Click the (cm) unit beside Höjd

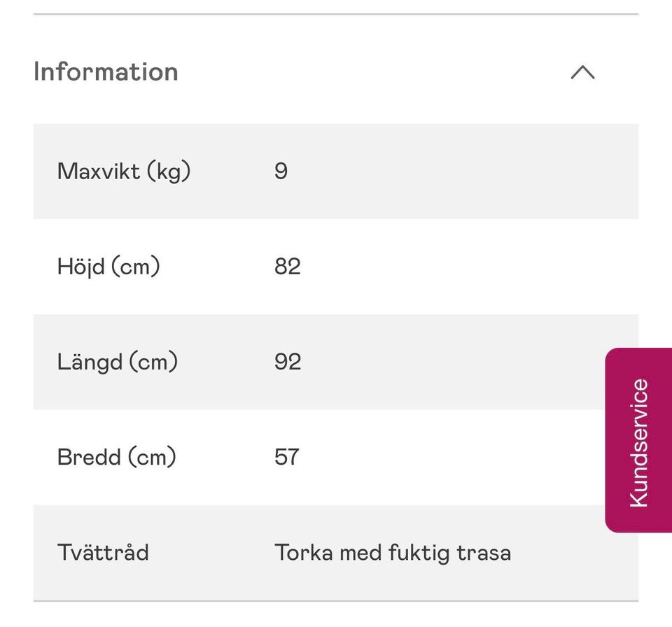pyautogui.click(x=136, y=267)
